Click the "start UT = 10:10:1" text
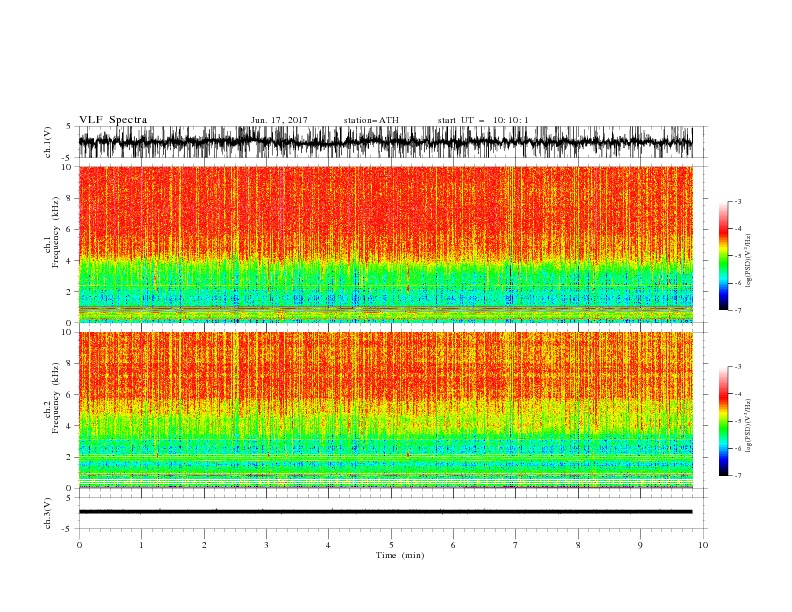Image resolution: width=792 pixels, height=612 pixels. tap(483, 120)
